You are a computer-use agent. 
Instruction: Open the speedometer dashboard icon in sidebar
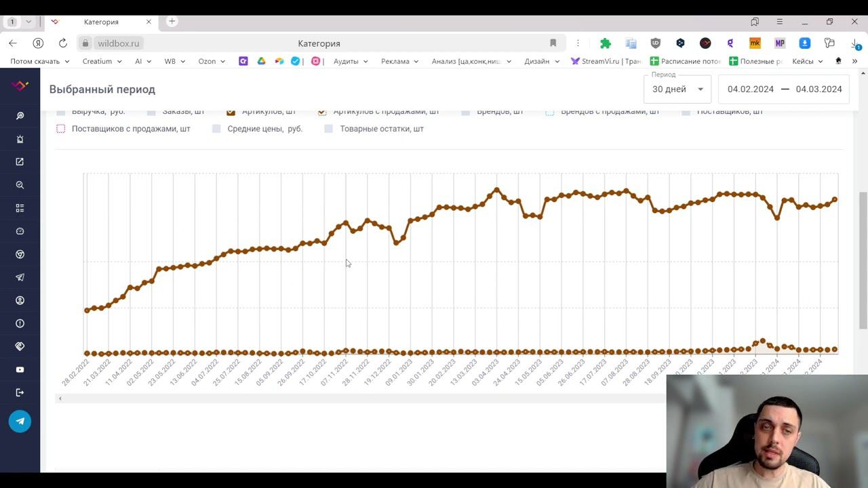click(20, 231)
